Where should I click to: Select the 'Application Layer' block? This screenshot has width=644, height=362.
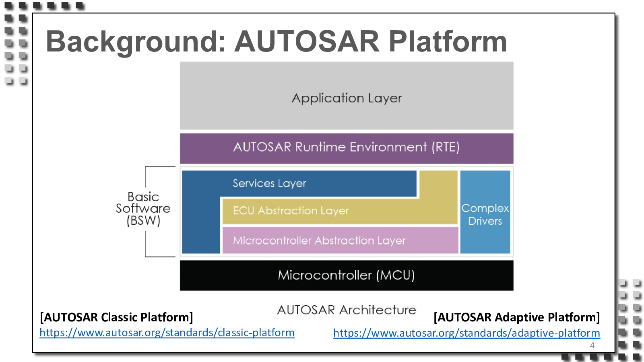[x=347, y=95]
